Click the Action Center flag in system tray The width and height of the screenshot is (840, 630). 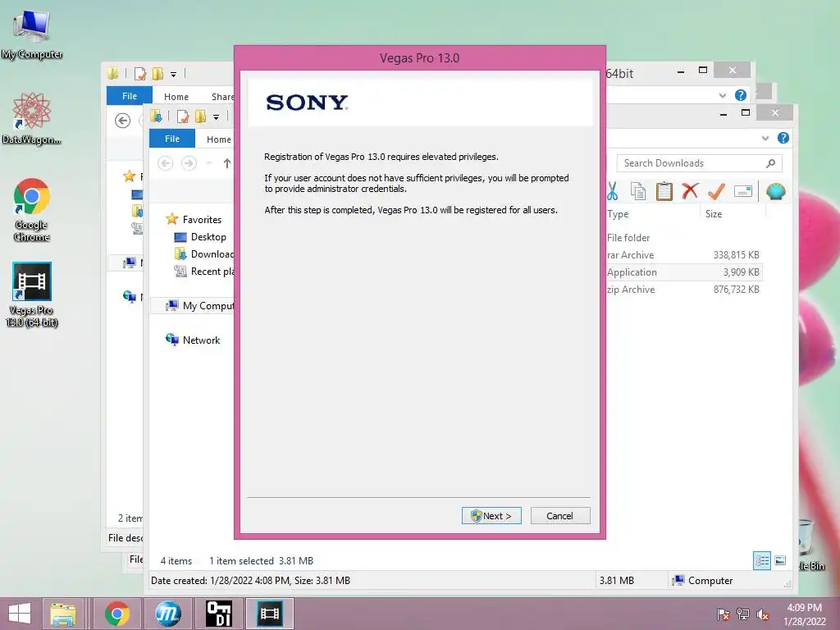724,614
